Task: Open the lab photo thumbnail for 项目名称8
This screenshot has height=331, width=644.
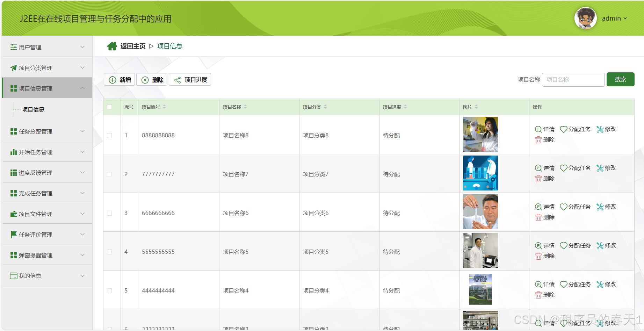Action: coord(480,134)
